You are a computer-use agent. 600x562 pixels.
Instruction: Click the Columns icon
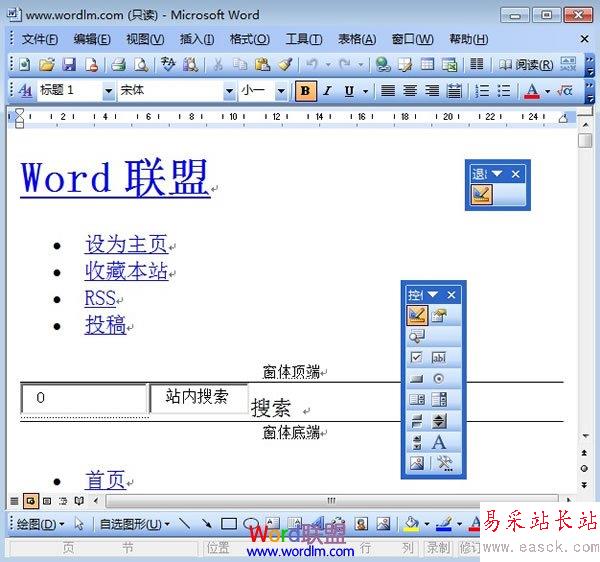click(476, 65)
